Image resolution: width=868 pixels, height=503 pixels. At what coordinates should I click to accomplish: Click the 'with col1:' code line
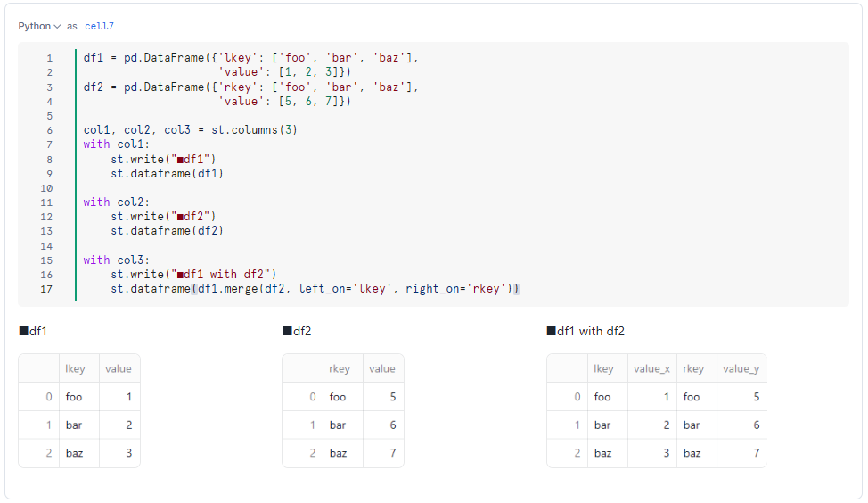coord(116,144)
